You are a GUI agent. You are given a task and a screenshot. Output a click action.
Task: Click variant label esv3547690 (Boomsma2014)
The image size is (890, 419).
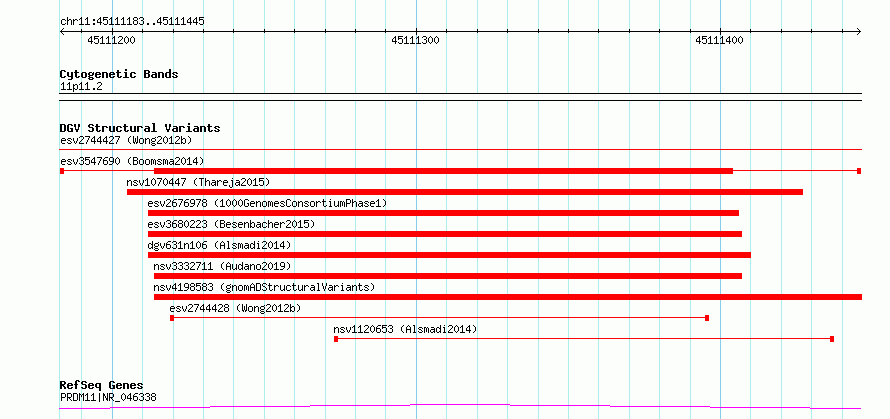(x=132, y=161)
